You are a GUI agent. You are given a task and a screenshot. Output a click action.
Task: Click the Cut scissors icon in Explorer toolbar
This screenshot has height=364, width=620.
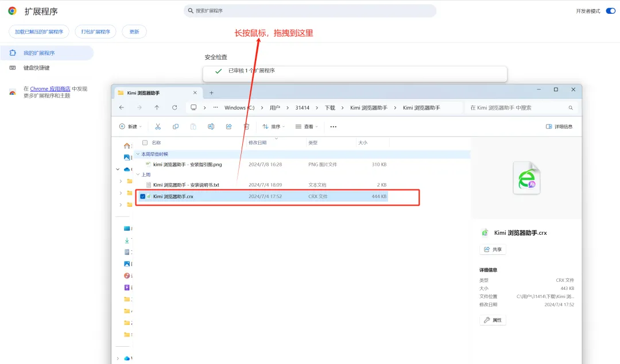(158, 126)
